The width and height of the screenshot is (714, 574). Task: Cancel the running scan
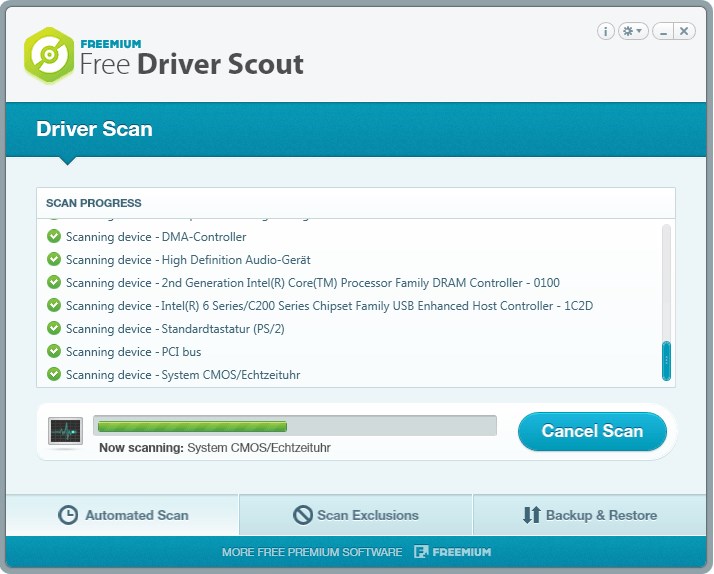tap(592, 431)
